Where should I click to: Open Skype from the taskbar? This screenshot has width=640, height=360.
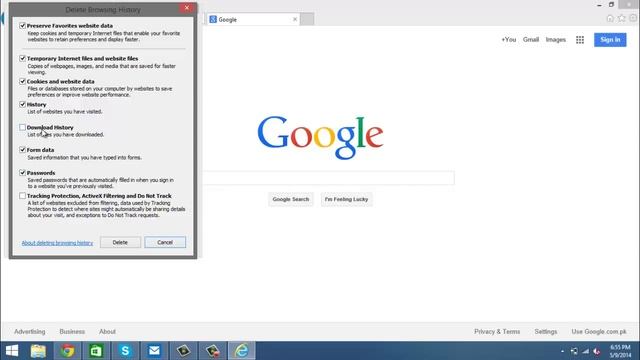[x=125, y=351]
